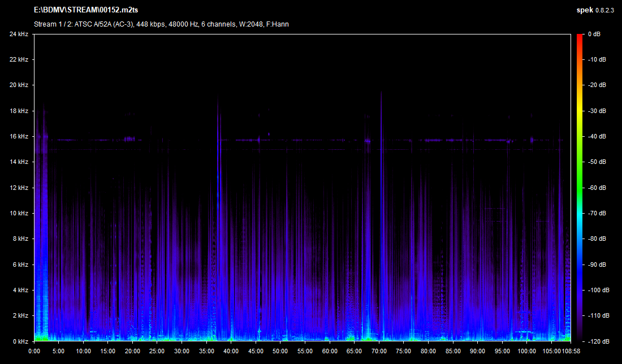
Task: Click the spek logo text in top-right
Action: pos(584,10)
